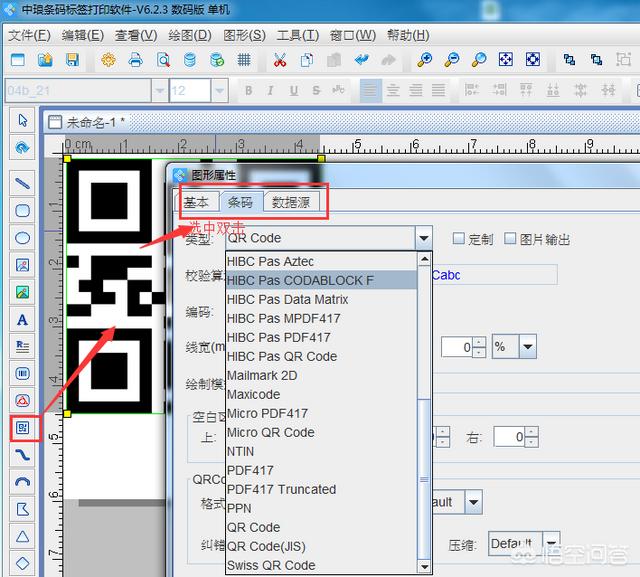Click the zoom in magnifier icon

425,61
